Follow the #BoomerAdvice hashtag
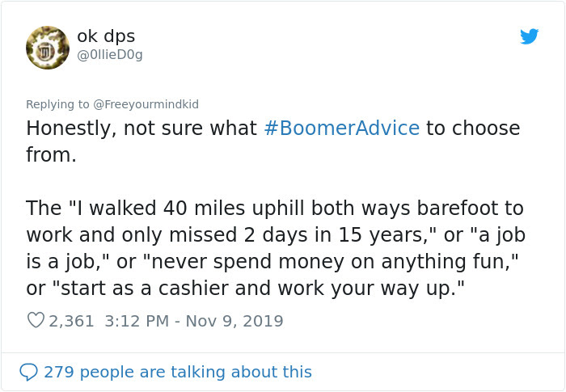 342,129
